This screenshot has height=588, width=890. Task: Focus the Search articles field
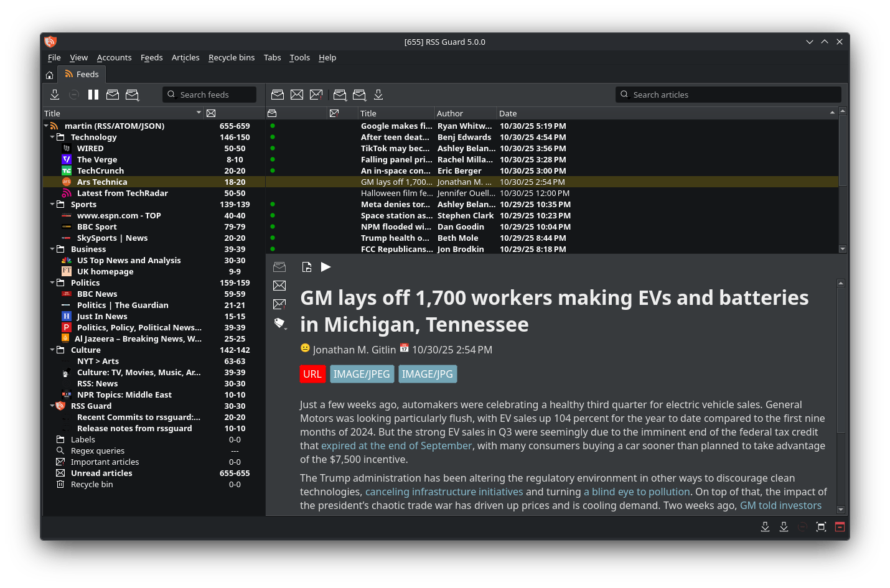(x=728, y=95)
